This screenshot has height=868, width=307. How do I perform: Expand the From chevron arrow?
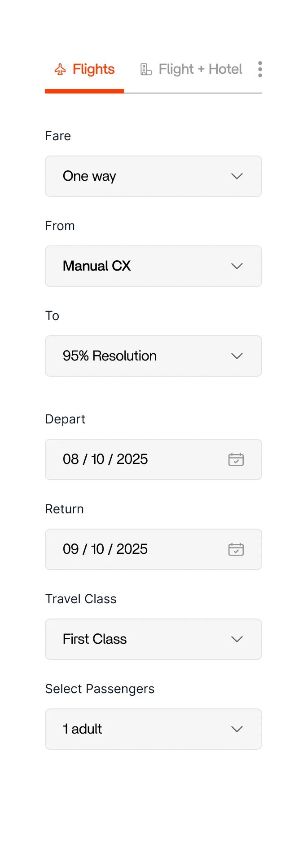coord(237,266)
